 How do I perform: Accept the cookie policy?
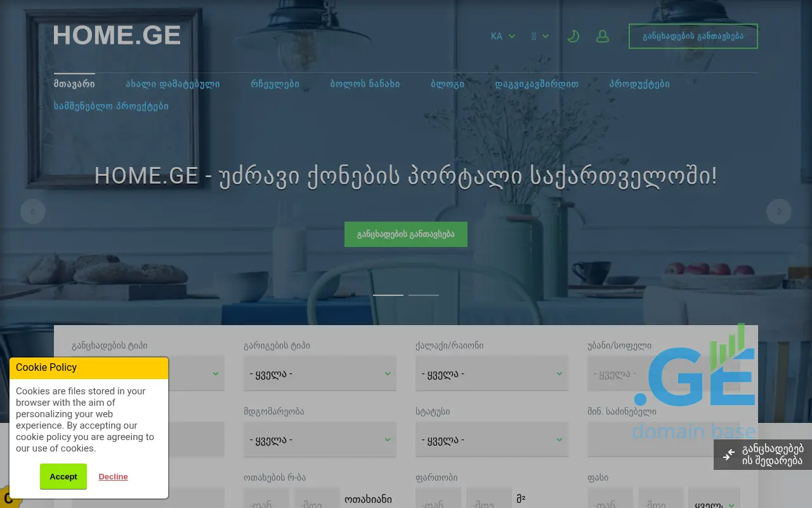click(x=63, y=476)
